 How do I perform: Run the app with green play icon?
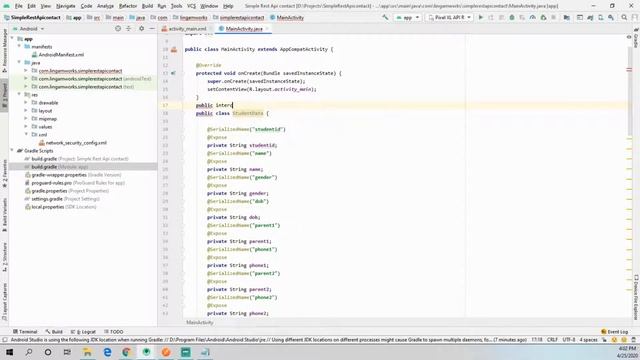481,18
